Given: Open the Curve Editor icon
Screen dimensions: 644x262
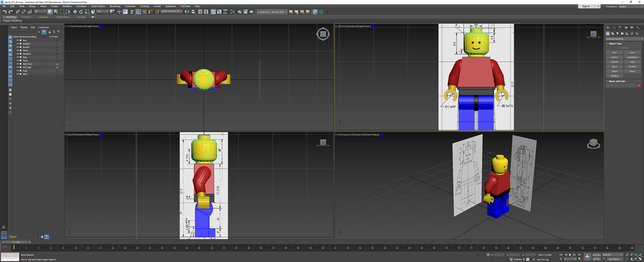Looking at the screenshot, I should (x=219, y=12).
